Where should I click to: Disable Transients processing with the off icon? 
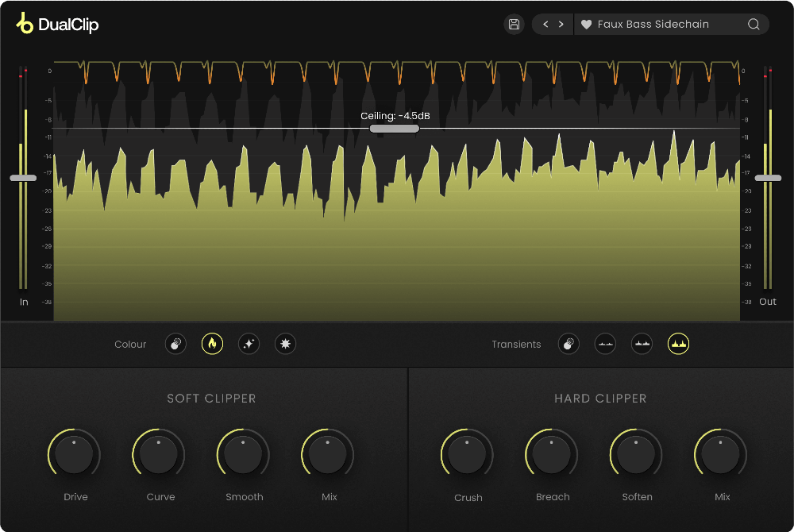[x=569, y=344]
